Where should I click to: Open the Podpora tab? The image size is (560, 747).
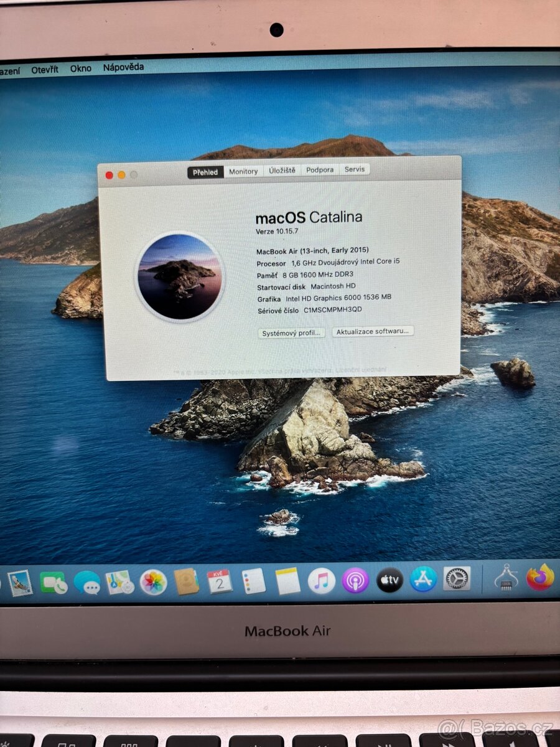click(320, 169)
